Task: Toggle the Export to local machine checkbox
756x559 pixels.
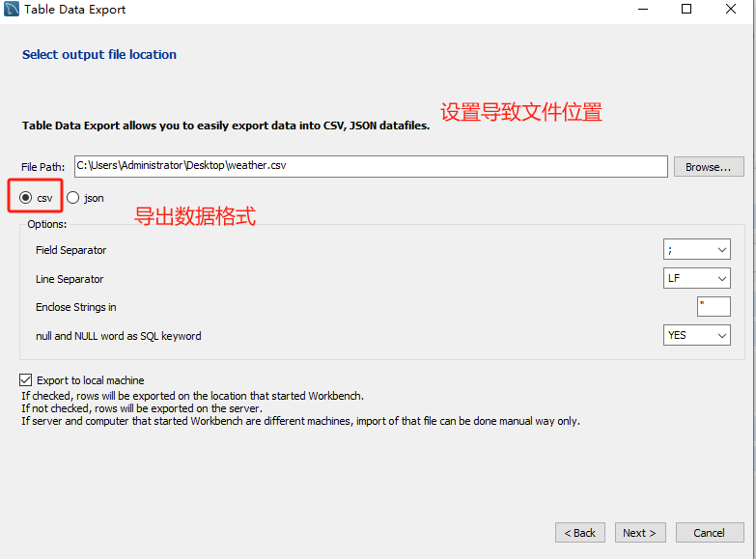Action: [25, 380]
